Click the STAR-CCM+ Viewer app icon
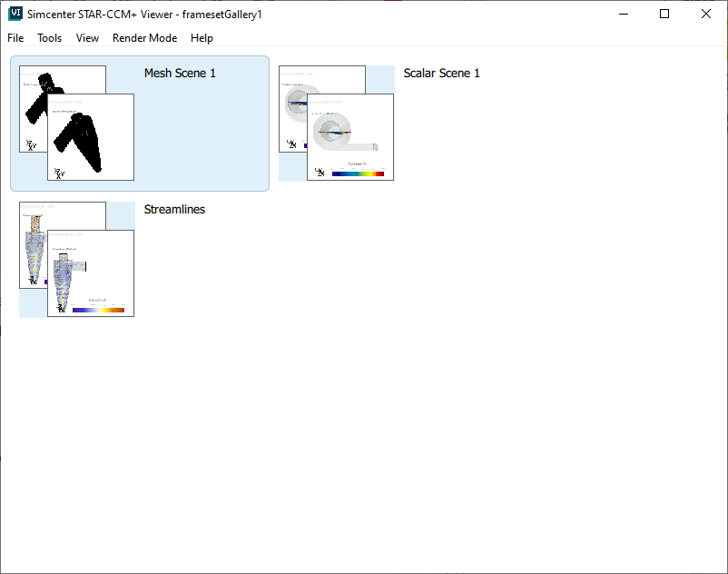Viewport: 728px width, 574px height. 15,14
